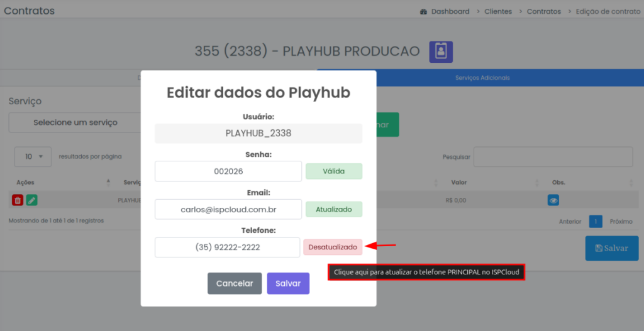This screenshot has width=644, height=331.
Task: Select page 1 in the pagination
Action: point(596,222)
